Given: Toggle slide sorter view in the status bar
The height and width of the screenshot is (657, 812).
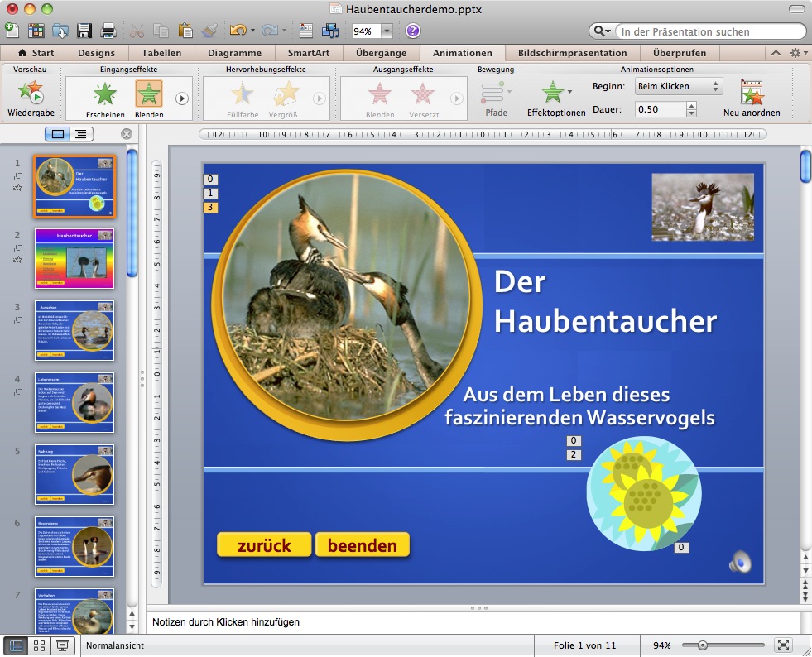Looking at the screenshot, I should (x=38, y=645).
